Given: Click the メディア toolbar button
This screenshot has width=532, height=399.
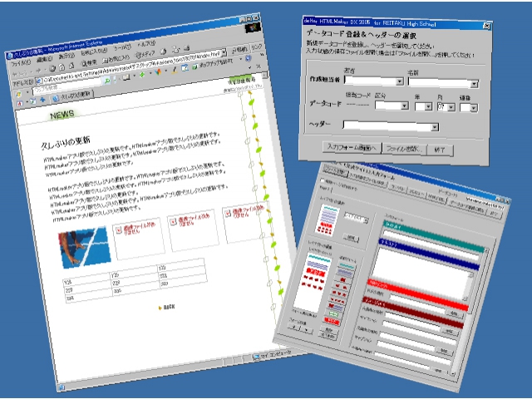Looking at the screenshot, I should click(x=145, y=54).
